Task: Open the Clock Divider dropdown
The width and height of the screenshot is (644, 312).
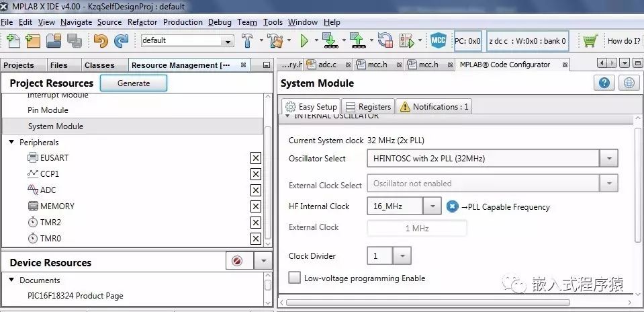Action: pyautogui.click(x=402, y=256)
